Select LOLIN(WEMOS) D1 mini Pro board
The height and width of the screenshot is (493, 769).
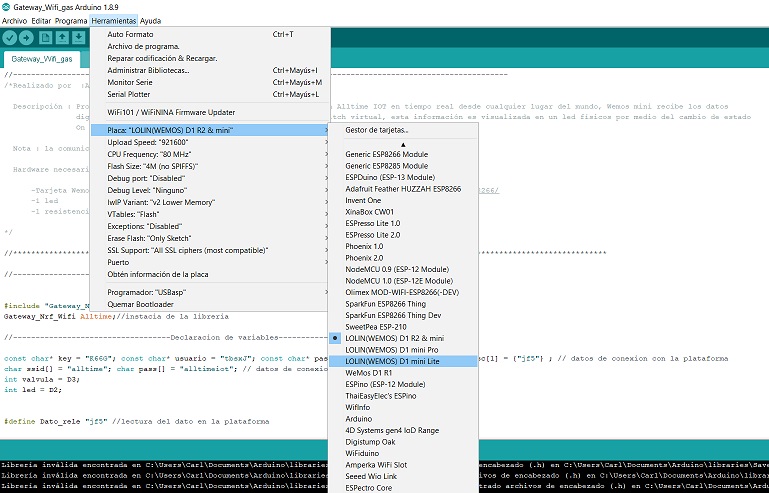[x=403, y=350]
